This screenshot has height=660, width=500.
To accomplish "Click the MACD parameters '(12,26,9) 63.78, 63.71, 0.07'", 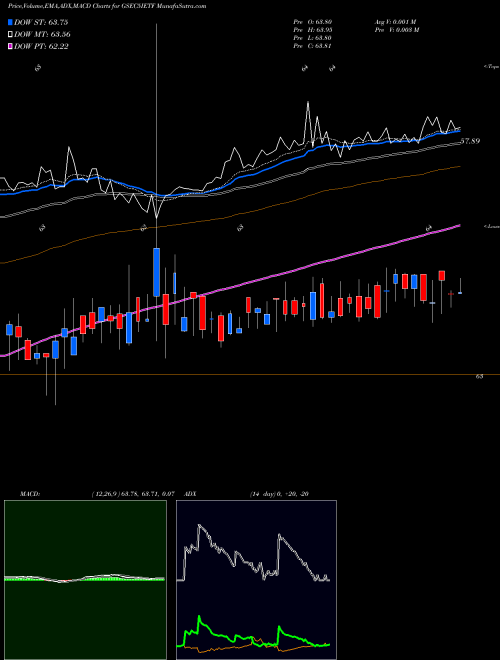I will pos(133,494).
